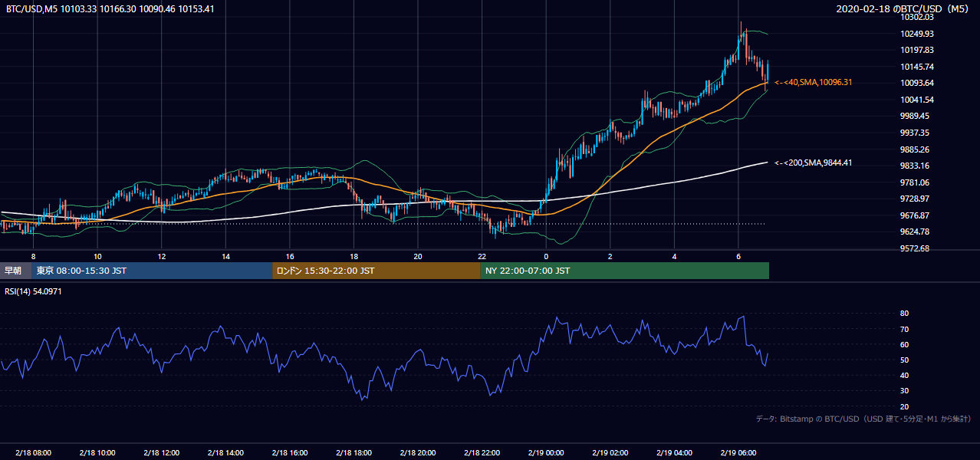Click price axis label 9937.35
Viewport: 980px width, 460px height.
tap(914, 133)
